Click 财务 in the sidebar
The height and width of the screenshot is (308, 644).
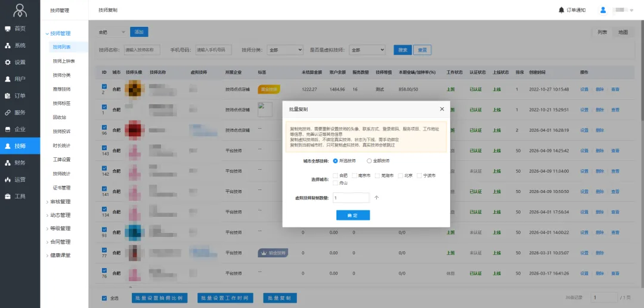point(20,163)
